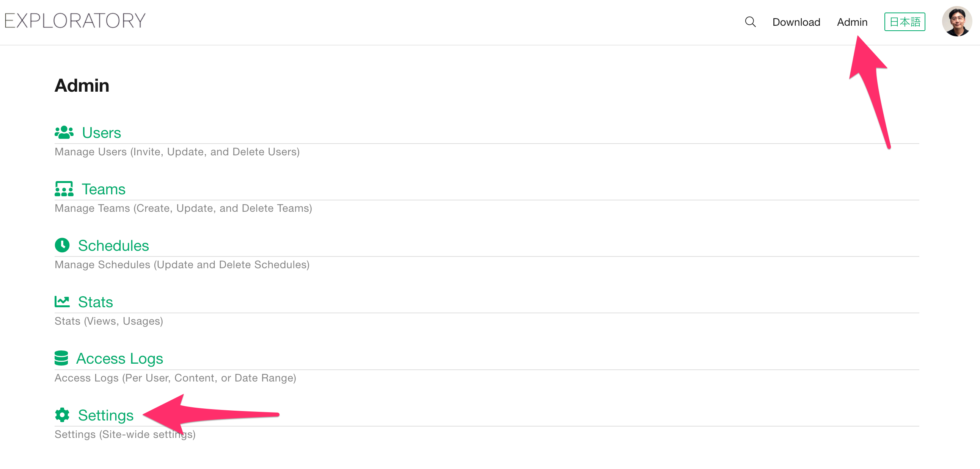Image resolution: width=980 pixels, height=469 pixels.
Task: Click the Schedules clock icon
Action: pyautogui.click(x=62, y=245)
